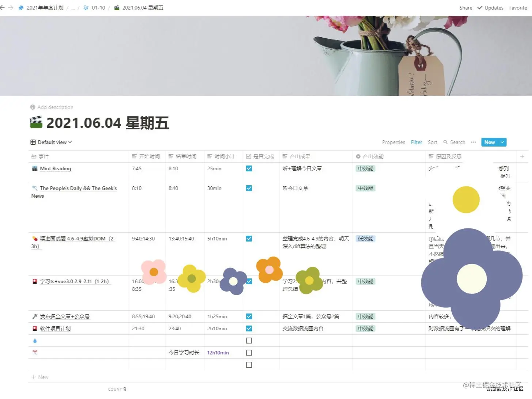Open table Properties
532x399 pixels.
(394, 142)
